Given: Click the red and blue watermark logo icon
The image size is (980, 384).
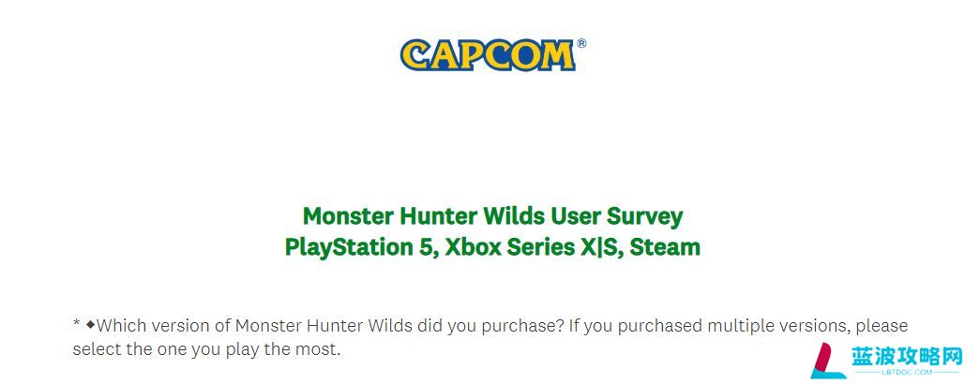Looking at the screenshot, I should [826, 361].
